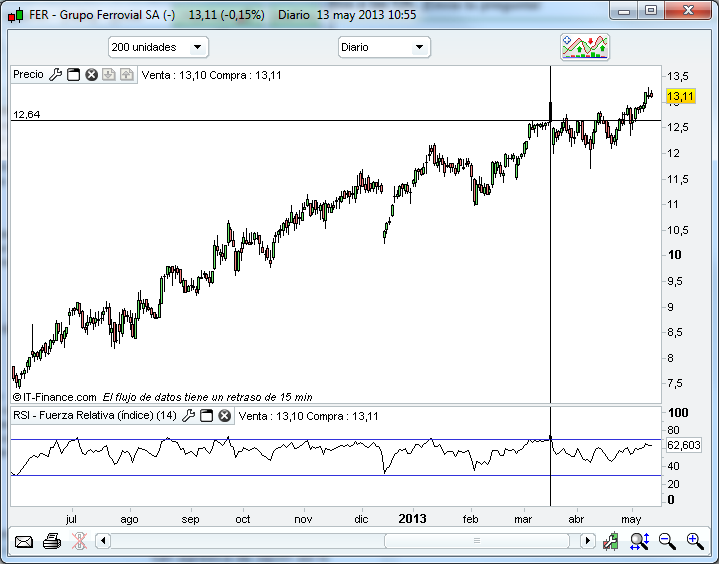This screenshot has width=719, height=564.
Task: Toggle the chart link chain icon
Action: (79, 542)
